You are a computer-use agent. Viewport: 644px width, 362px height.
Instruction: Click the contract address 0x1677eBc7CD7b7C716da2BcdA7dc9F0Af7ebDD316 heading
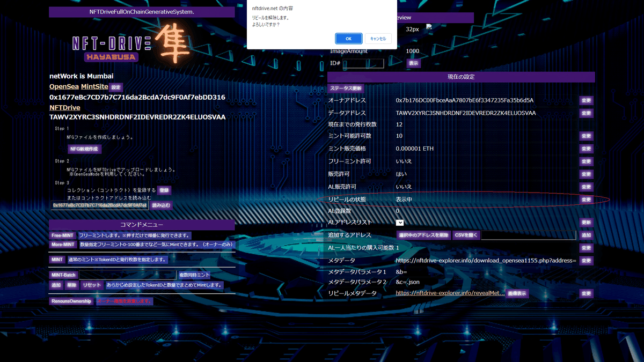(137, 97)
